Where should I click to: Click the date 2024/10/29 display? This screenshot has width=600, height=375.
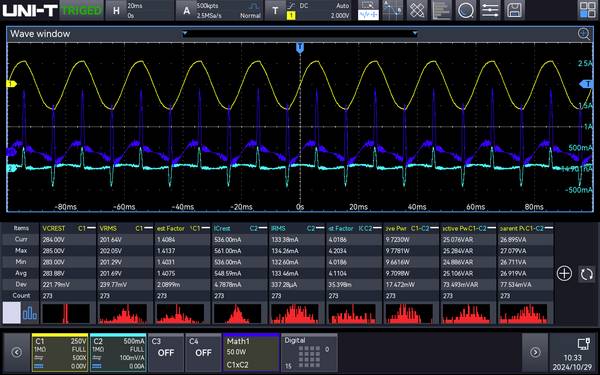point(572,367)
